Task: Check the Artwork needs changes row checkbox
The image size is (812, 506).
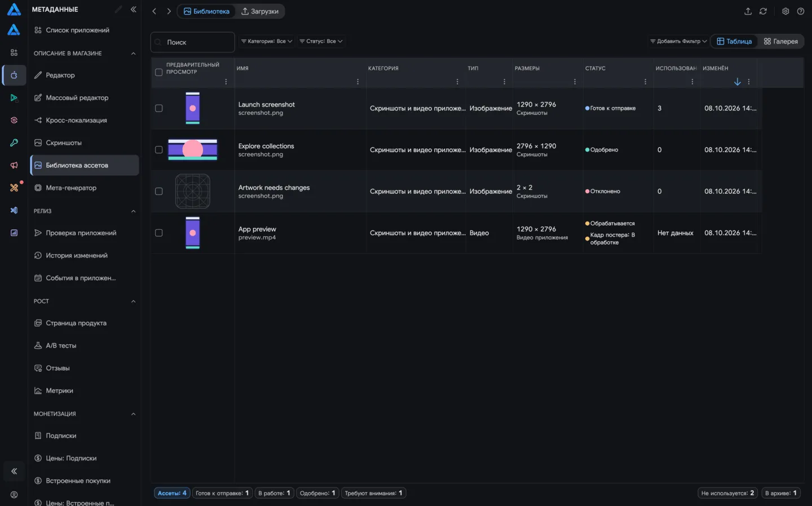Action: pyautogui.click(x=158, y=192)
